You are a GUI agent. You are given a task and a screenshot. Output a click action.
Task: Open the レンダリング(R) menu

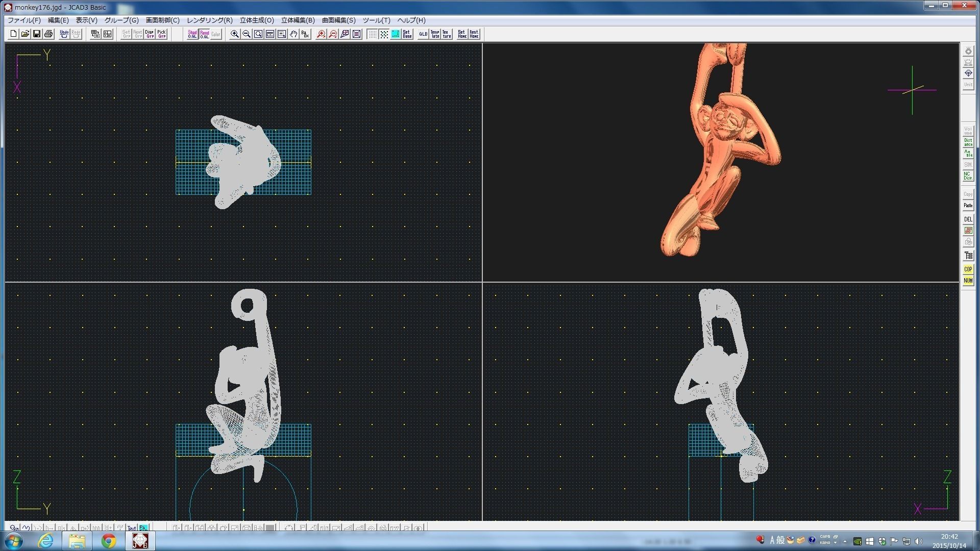(x=209, y=20)
